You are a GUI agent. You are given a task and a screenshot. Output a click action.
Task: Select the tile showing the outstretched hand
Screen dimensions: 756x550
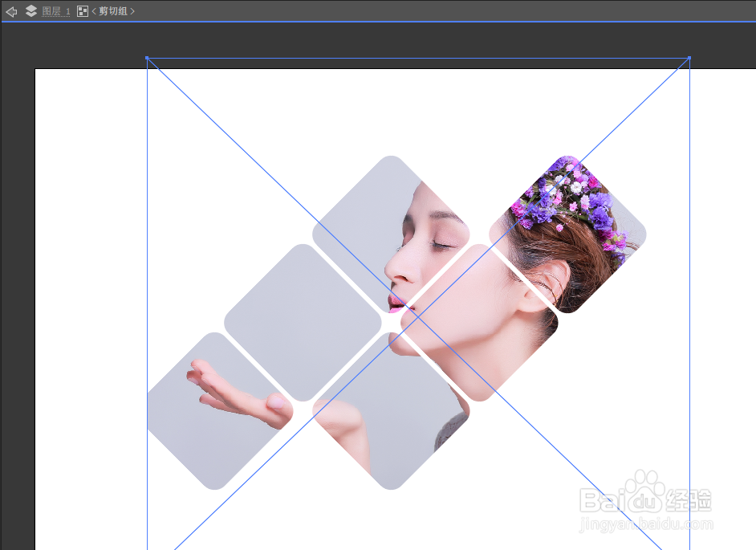(219, 410)
